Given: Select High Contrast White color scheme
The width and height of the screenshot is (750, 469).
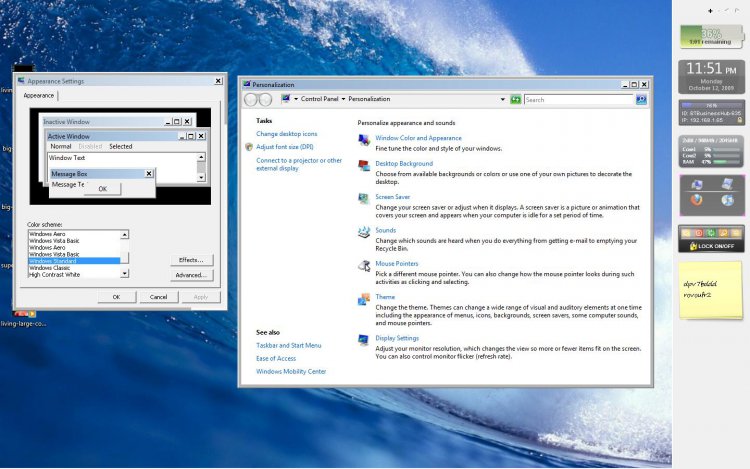Looking at the screenshot, I should click(74, 274).
